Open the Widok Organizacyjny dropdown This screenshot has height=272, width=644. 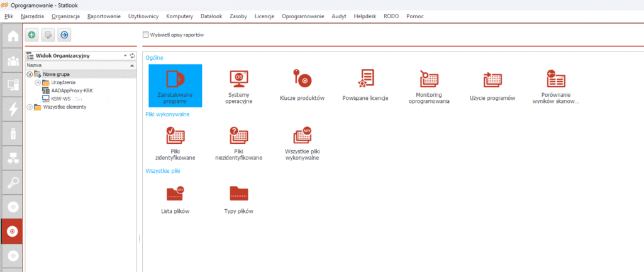pos(125,55)
